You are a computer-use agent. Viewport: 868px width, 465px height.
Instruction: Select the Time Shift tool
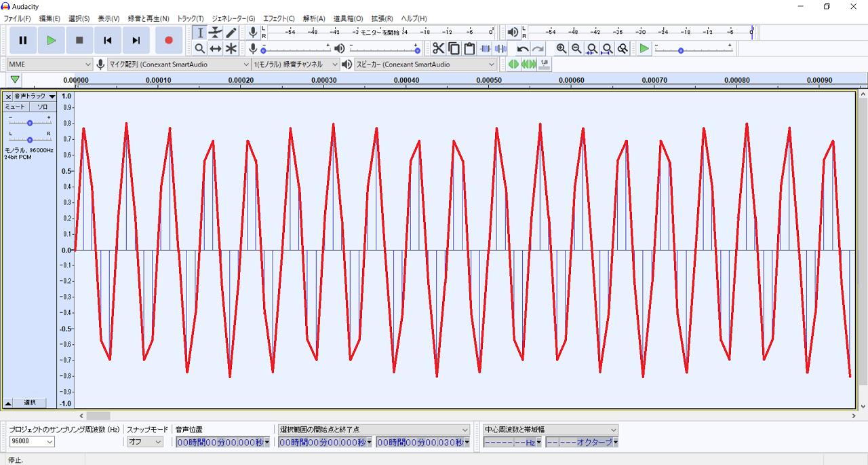point(216,48)
